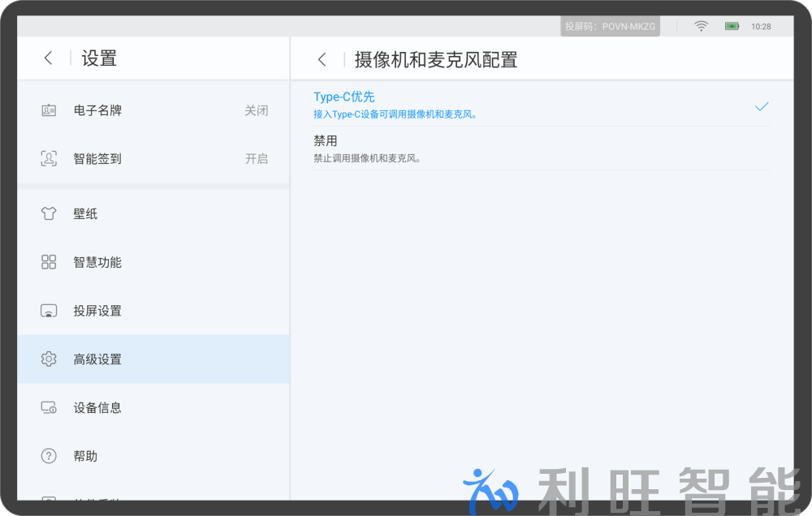Click the 关闭 status of 电子名牌
Viewport: 812px width, 516px height.
257,110
